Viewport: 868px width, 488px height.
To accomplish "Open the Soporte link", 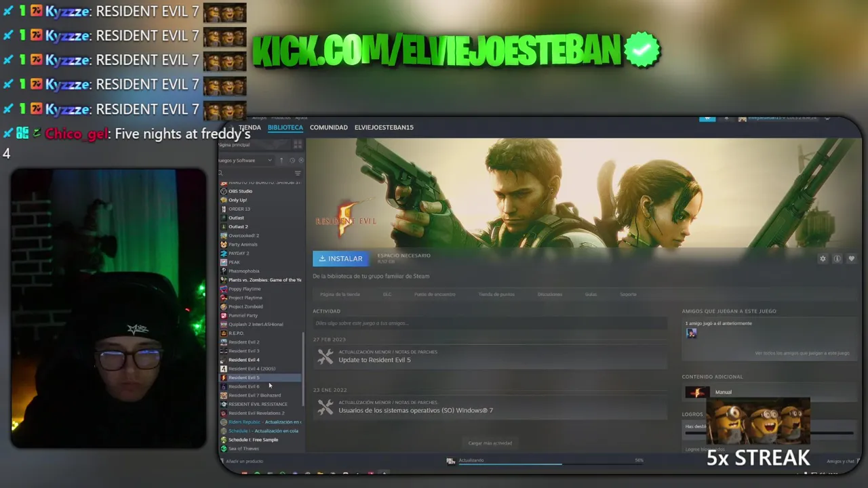I will click(x=628, y=294).
